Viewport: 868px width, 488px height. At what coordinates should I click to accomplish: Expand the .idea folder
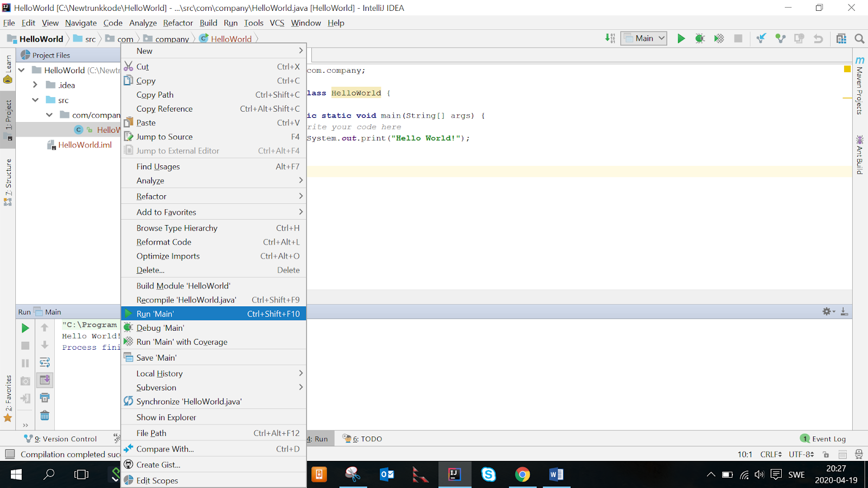point(34,85)
